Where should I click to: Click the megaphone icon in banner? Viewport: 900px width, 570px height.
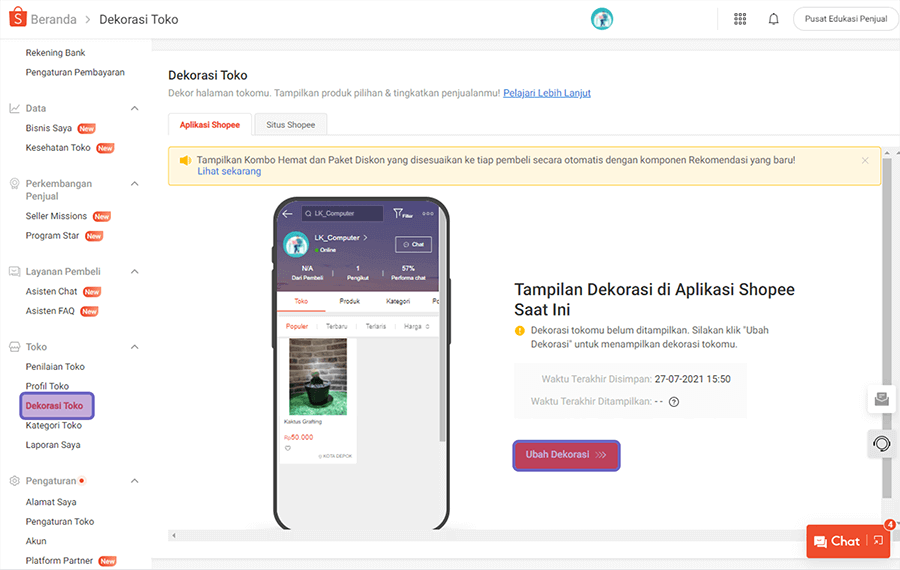click(185, 161)
